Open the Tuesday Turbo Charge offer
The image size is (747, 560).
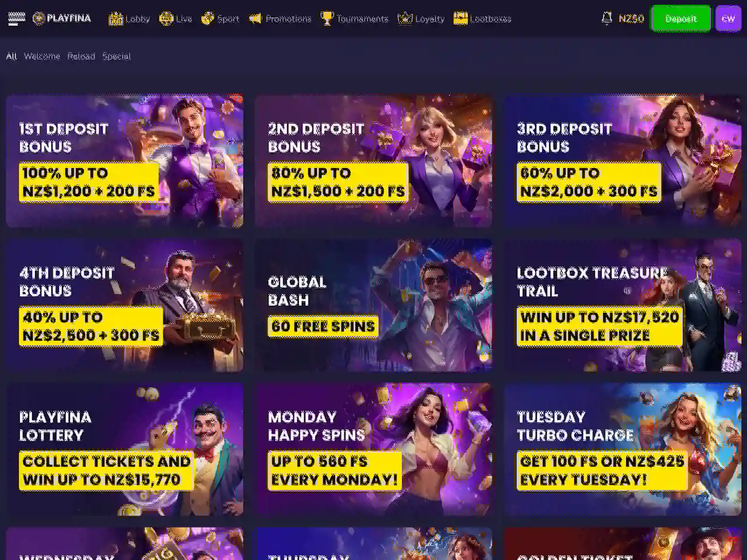[623, 449]
